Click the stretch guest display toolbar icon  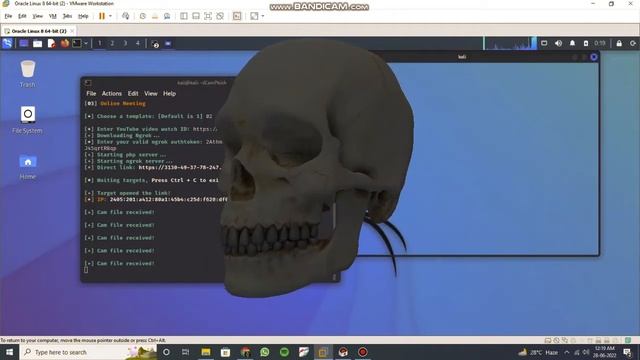(254, 16)
